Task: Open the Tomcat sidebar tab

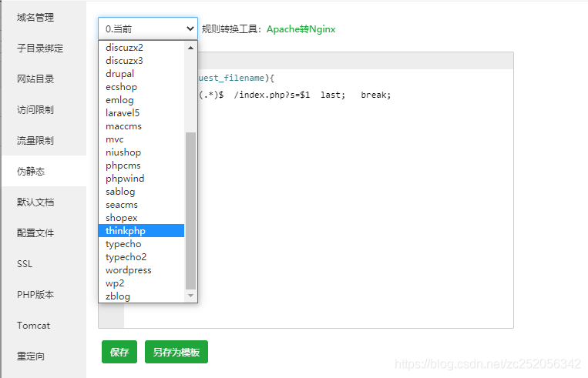Action: point(44,325)
